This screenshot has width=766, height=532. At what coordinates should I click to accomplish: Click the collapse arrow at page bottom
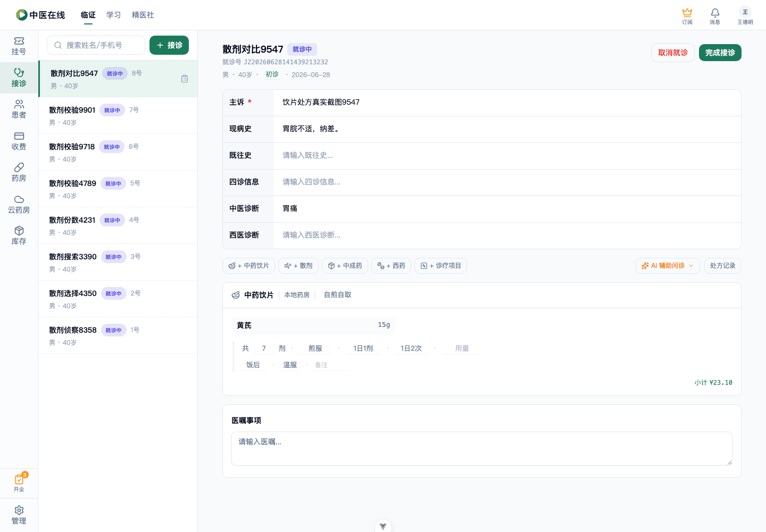tap(383, 526)
